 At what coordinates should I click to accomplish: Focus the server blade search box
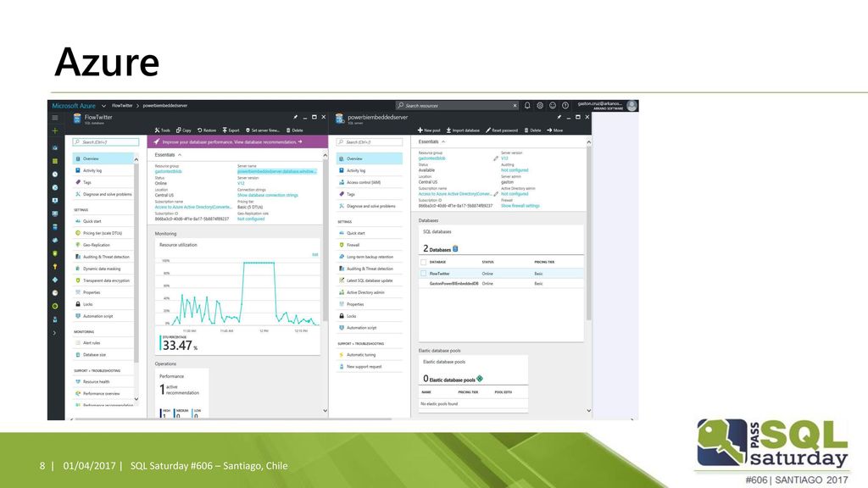coord(370,142)
